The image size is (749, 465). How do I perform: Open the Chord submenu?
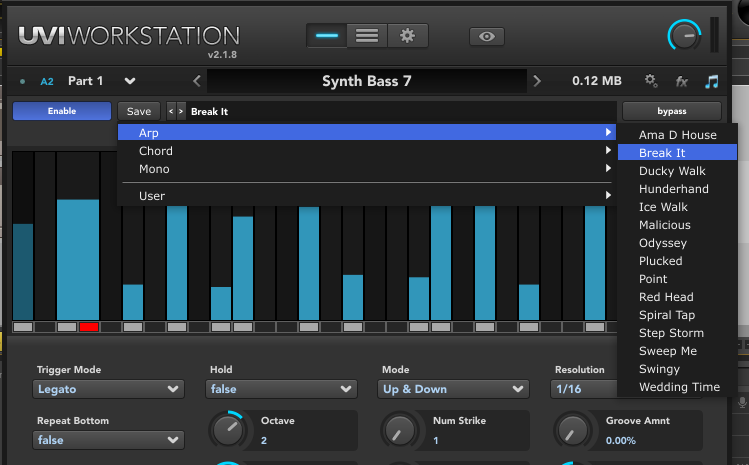pos(366,151)
